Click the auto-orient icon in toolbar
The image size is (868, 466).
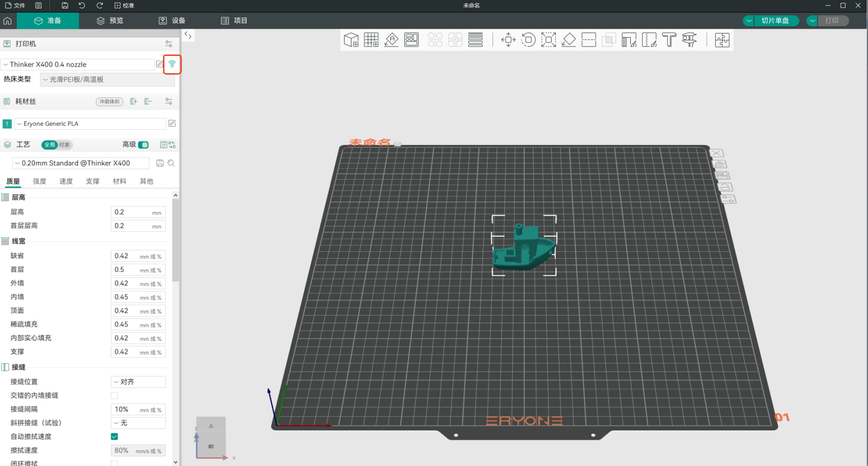(391, 40)
